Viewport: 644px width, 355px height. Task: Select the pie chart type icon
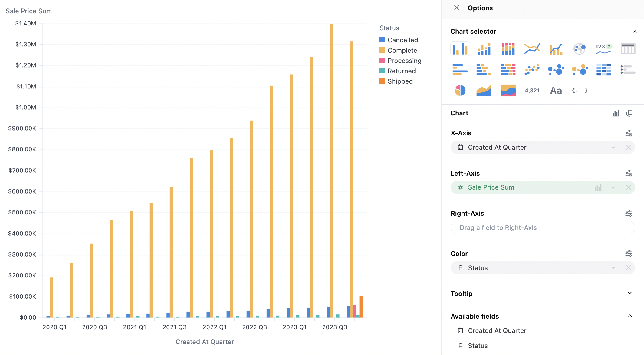click(460, 90)
